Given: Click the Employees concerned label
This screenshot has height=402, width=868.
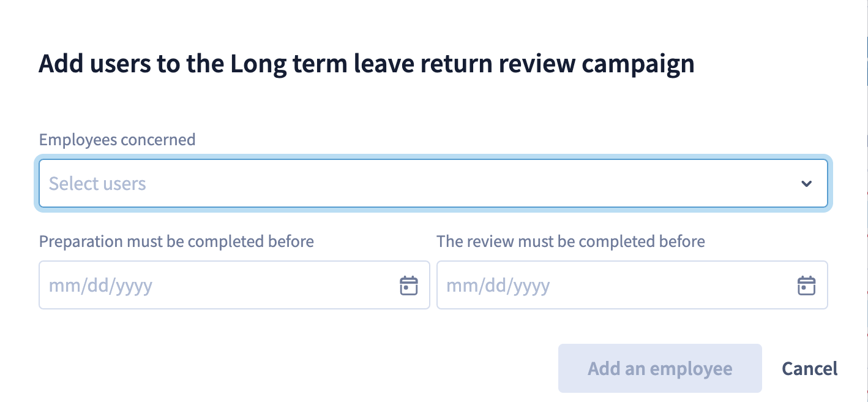Looking at the screenshot, I should [118, 140].
